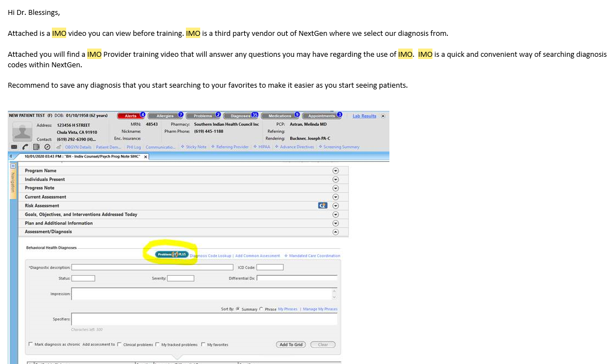Open the Problems button
615x364 pixels.
203,116
